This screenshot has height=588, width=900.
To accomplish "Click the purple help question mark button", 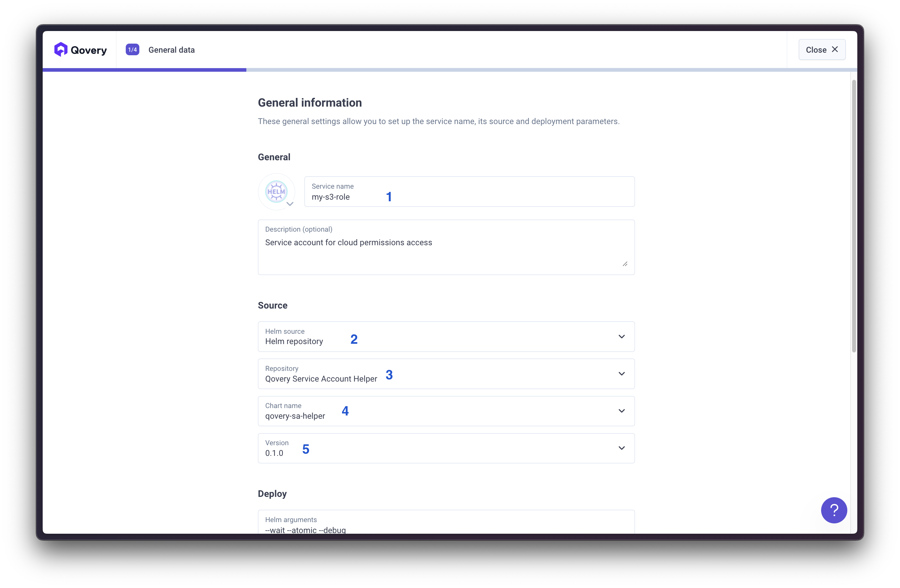I will click(833, 510).
